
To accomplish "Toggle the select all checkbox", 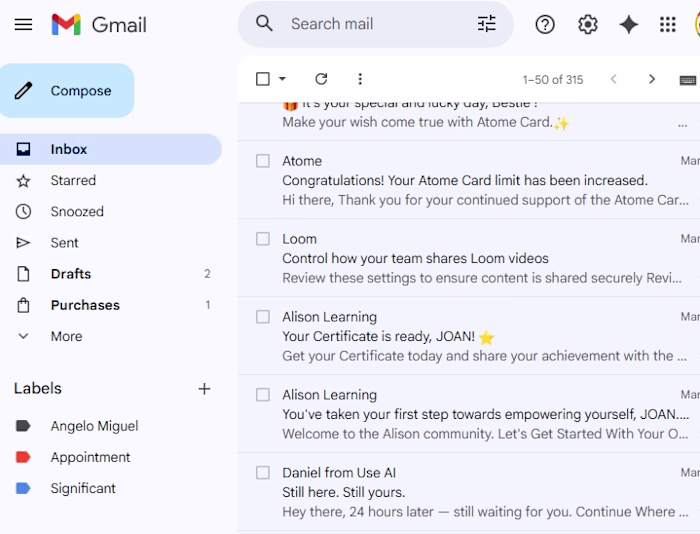I will 263,79.
